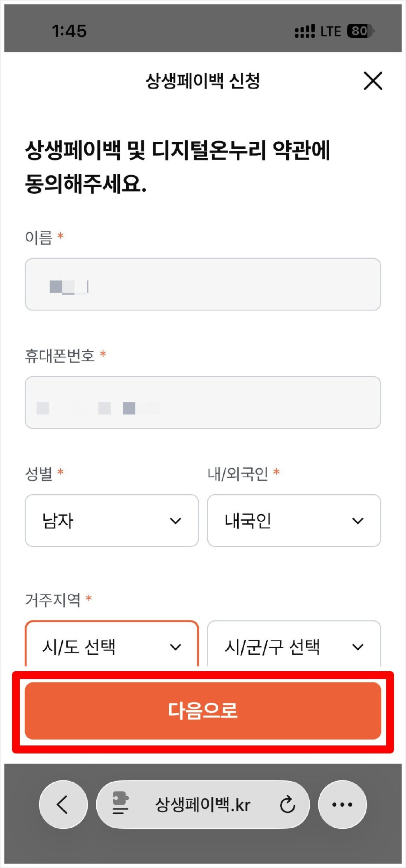Expand the 시/군/구 선택 dropdown

(294, 644)
